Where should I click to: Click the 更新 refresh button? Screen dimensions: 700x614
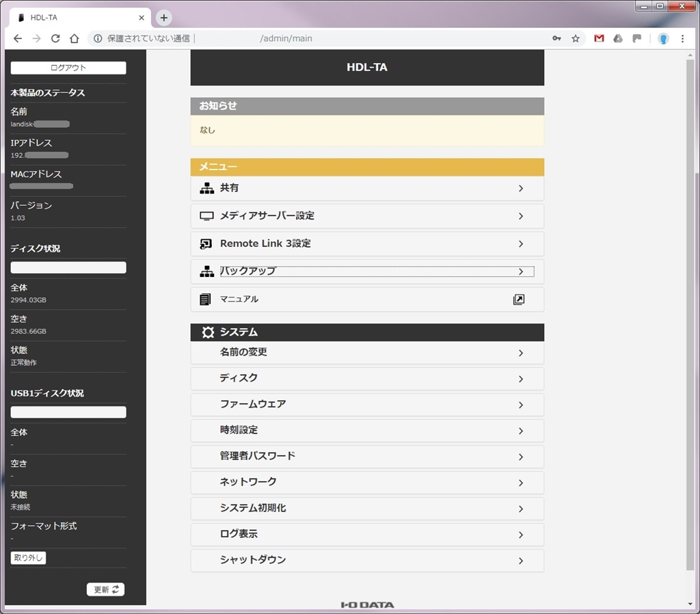pyautogui.click(x=106, y=589)
